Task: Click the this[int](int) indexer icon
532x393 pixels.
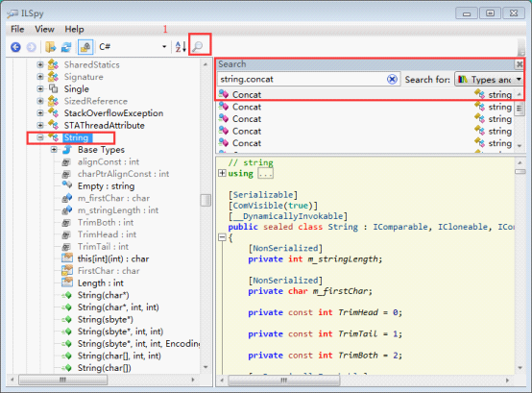Action: (x=67, y=258)
